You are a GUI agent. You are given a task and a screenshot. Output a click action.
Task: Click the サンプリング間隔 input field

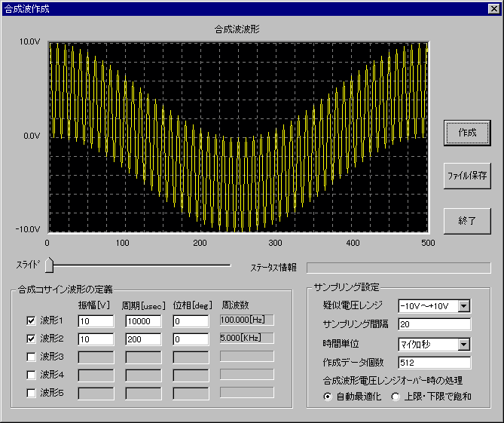435,324
